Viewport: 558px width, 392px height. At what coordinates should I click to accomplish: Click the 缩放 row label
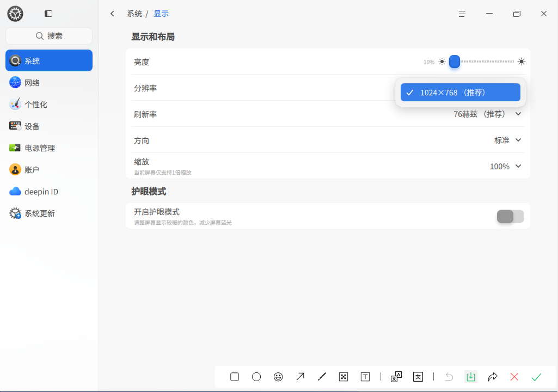(142, 162)
